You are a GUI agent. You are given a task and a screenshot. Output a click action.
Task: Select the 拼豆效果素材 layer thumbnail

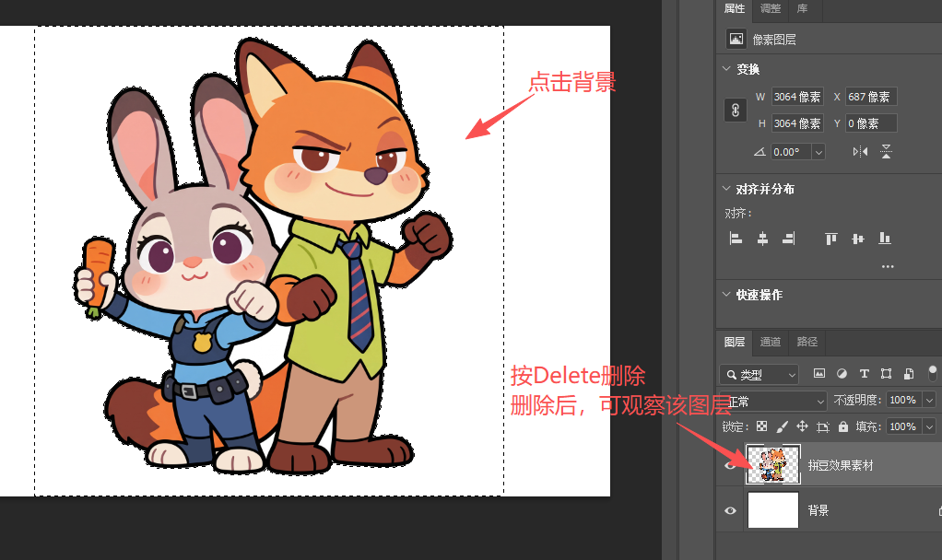(773, 464)
